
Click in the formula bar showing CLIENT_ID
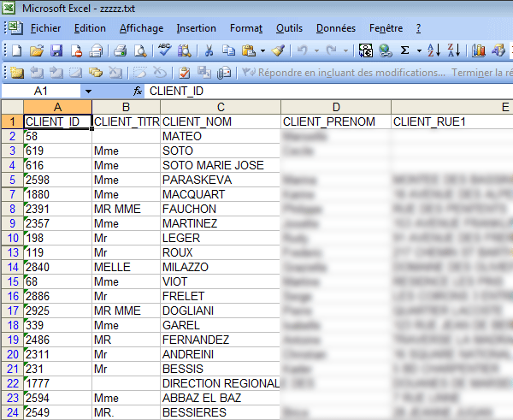pos(325,91)
